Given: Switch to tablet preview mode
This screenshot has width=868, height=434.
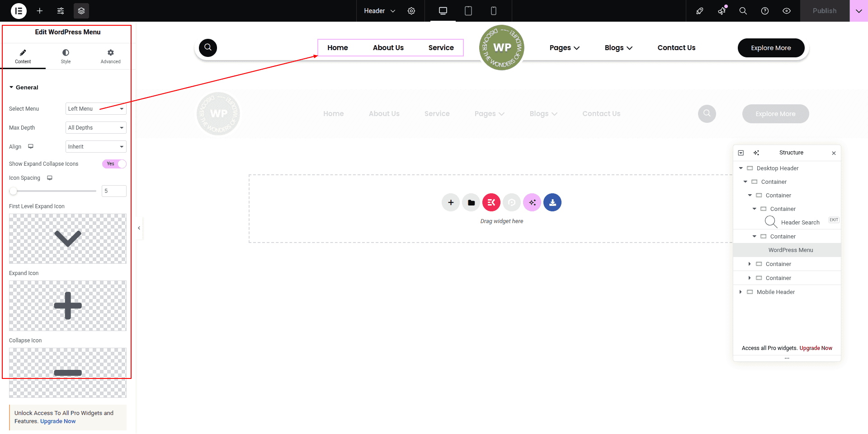Looking at the screenshot, I should [x=468, y=11].
